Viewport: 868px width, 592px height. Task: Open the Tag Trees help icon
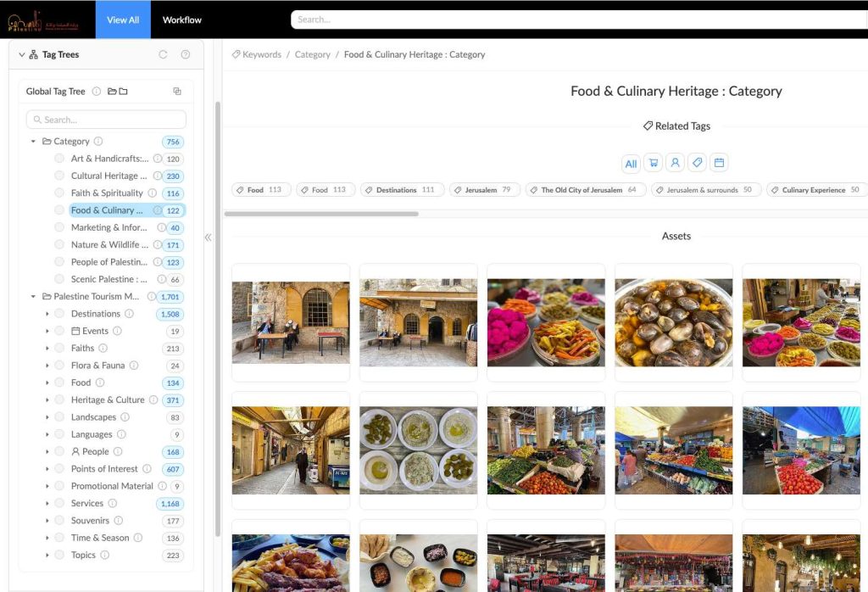pyautogui.click(x=186, y=55)
